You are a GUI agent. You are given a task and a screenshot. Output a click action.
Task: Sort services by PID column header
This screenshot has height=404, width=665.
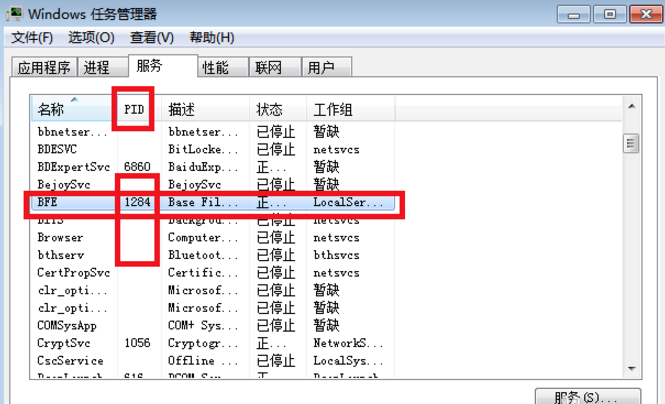coord(137,109)
